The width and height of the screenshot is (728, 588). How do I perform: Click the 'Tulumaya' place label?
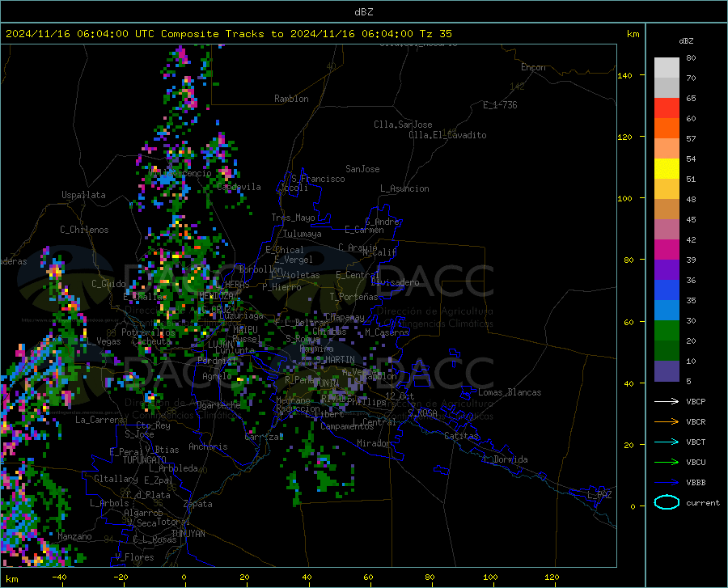[303, 234]
